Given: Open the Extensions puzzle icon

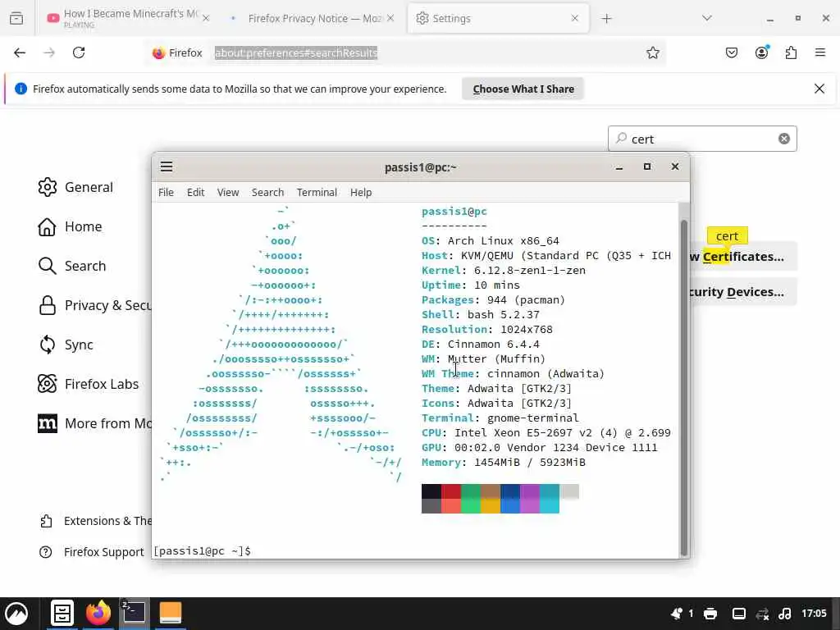Looking at the screenshot, I should [792, 52].
